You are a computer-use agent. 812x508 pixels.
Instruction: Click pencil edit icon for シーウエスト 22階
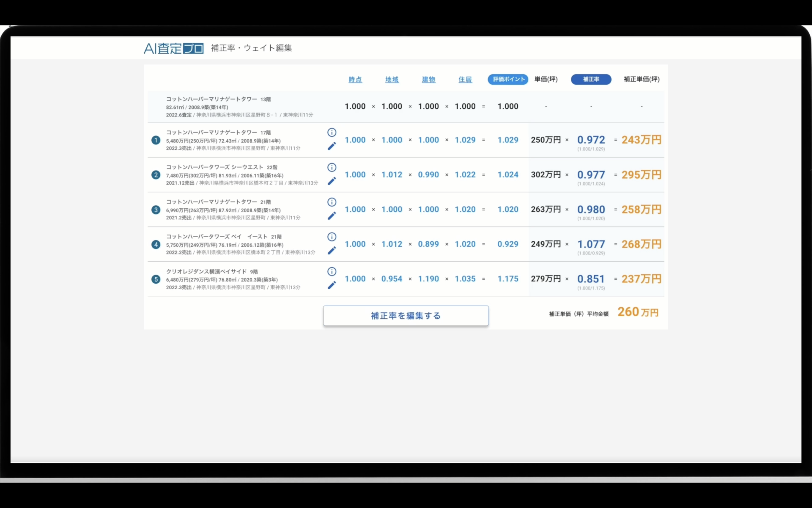(332, 181)
